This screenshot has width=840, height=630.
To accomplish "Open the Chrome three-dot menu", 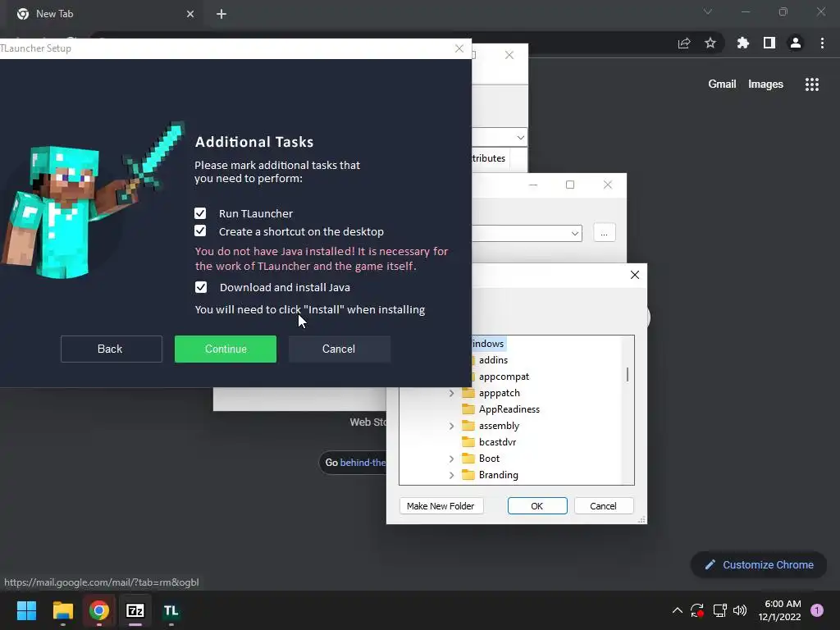I will tap(822, 43).
